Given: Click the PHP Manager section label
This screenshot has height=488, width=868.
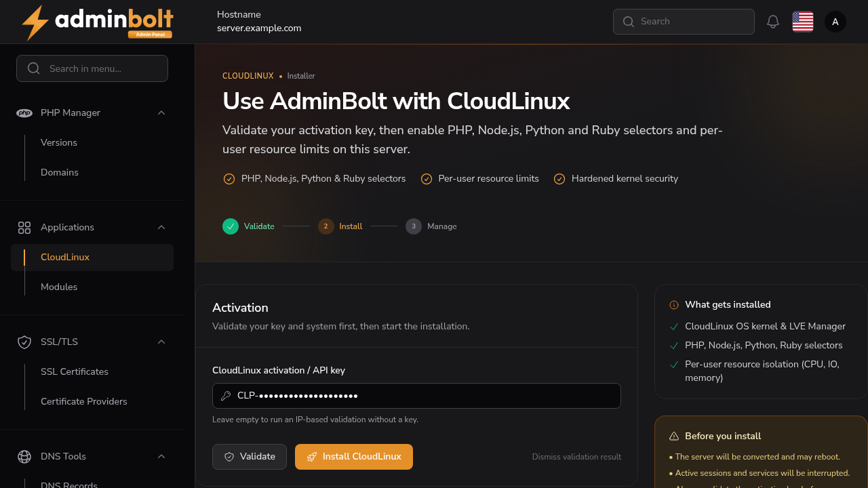Looking at the screenshot, I should pos(71,113).
